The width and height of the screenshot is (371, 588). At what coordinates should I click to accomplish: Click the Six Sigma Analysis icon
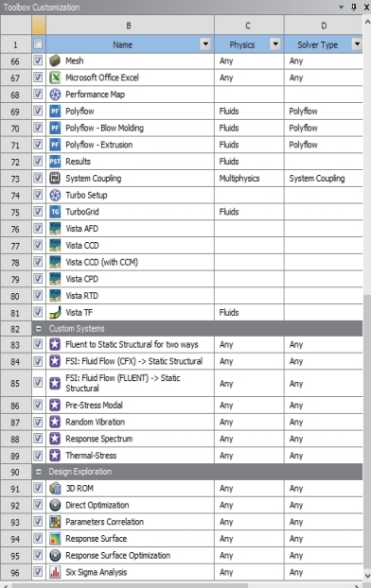click(x=55, y=572)
